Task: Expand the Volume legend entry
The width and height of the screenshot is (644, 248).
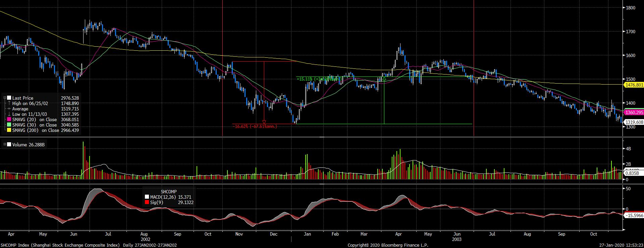Action: [x=5, y=145]
